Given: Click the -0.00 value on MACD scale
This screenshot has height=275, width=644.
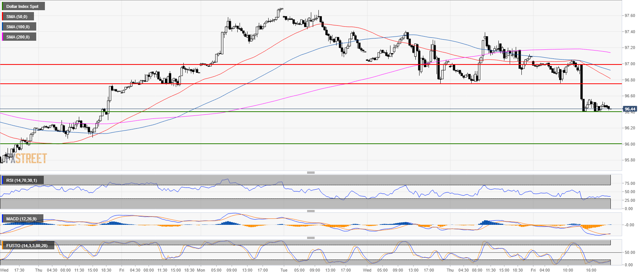Looking at the screenshot, I should coord(629,225).
